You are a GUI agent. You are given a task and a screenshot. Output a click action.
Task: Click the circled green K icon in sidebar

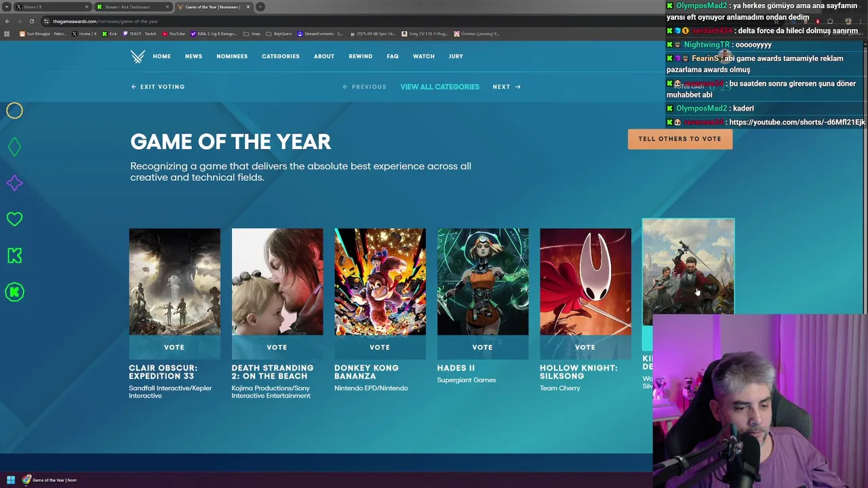14,292
